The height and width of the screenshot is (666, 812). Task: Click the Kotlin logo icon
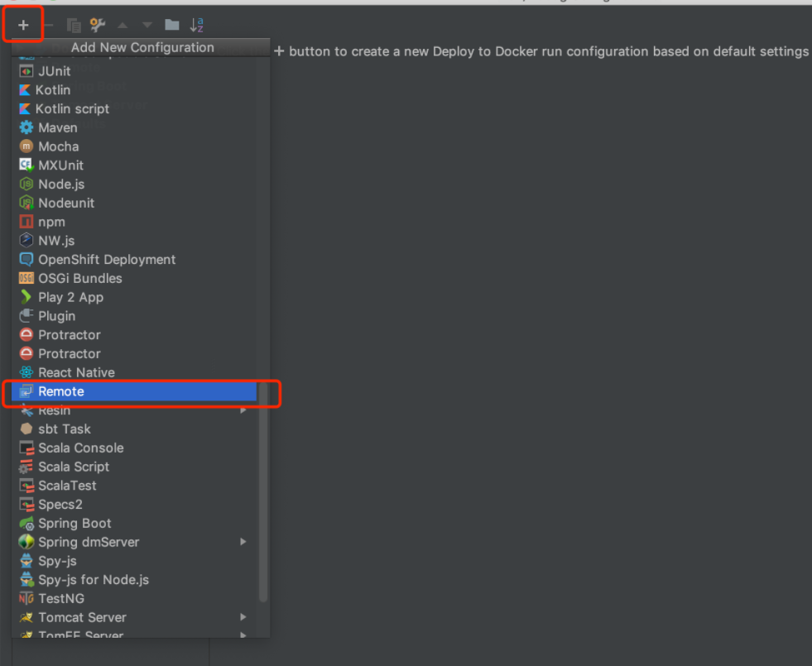pyautogui.click(x=24, y=90)
